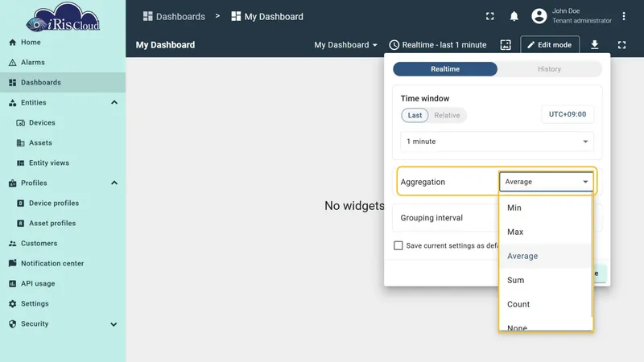
Task: Open notifications bell
Action: click(x=514, y=16)
